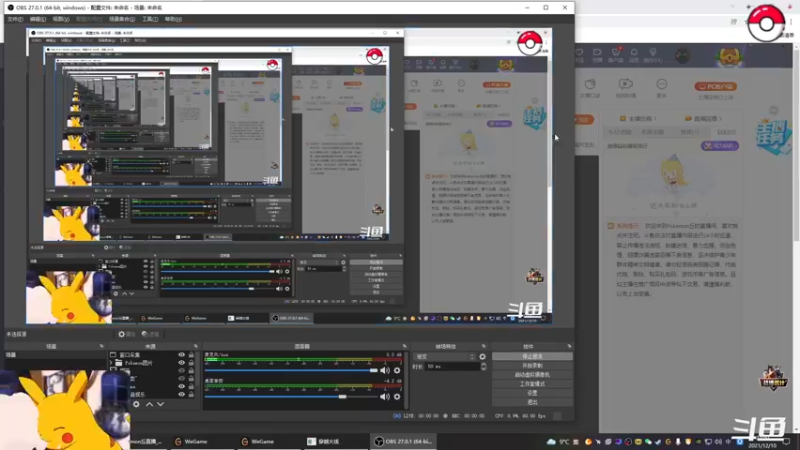Open the 视图 menu in OBS
Image resolution: width=800 pixels, height=450 pixels.
(x=61, y=19)
